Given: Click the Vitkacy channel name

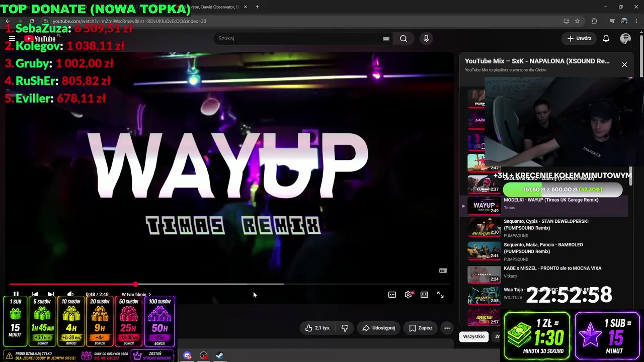Looking at the screenshot, I should (511, 276).
